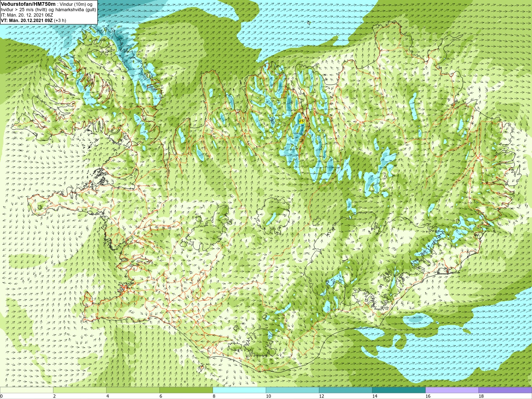Screen dimensions: 532x399
Task: Select the purple above-18 legend swatch
Action: click(x=505, y=390)
